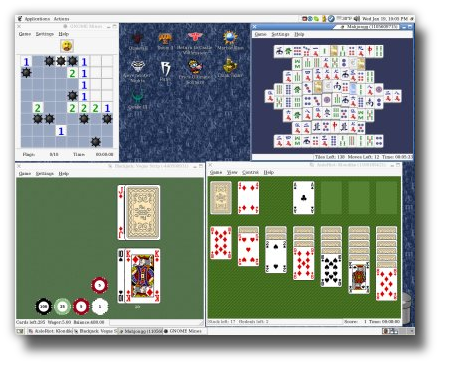Viewport: 450px width, 365px height.
Task: Open Settings menu in GNOME Mines
Action: click(x=45, y=34)
